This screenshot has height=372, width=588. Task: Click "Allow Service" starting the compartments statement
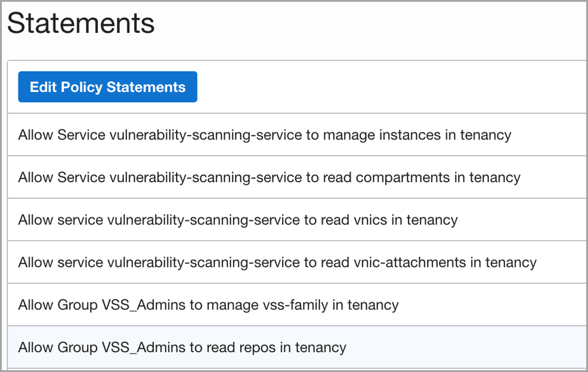[62, 177]
